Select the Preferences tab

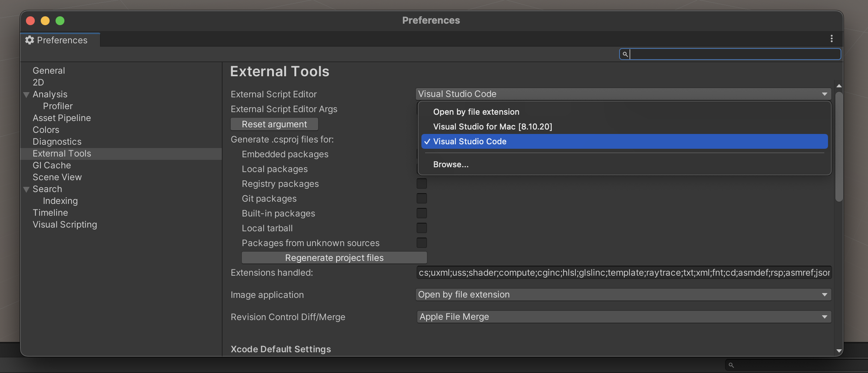click(60, 40)
